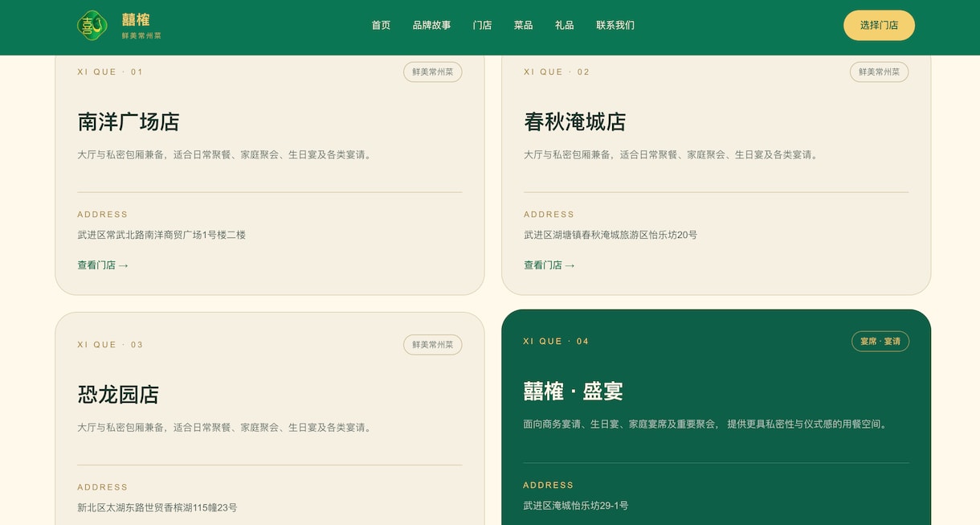
Task: Open the 品牌故事 nav item
Action: [x=431, y=25]
